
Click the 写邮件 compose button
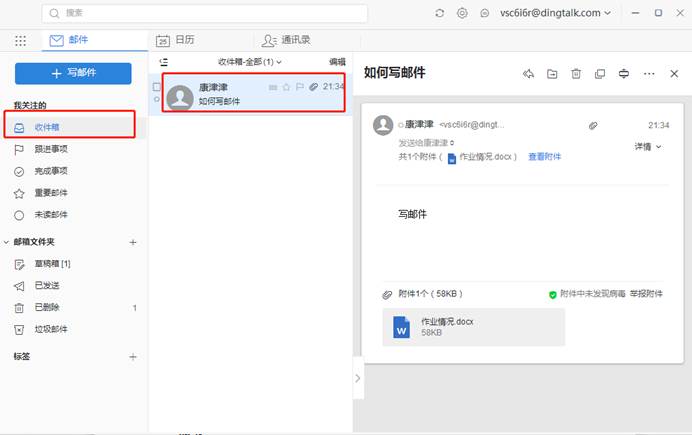pos(73,73)
